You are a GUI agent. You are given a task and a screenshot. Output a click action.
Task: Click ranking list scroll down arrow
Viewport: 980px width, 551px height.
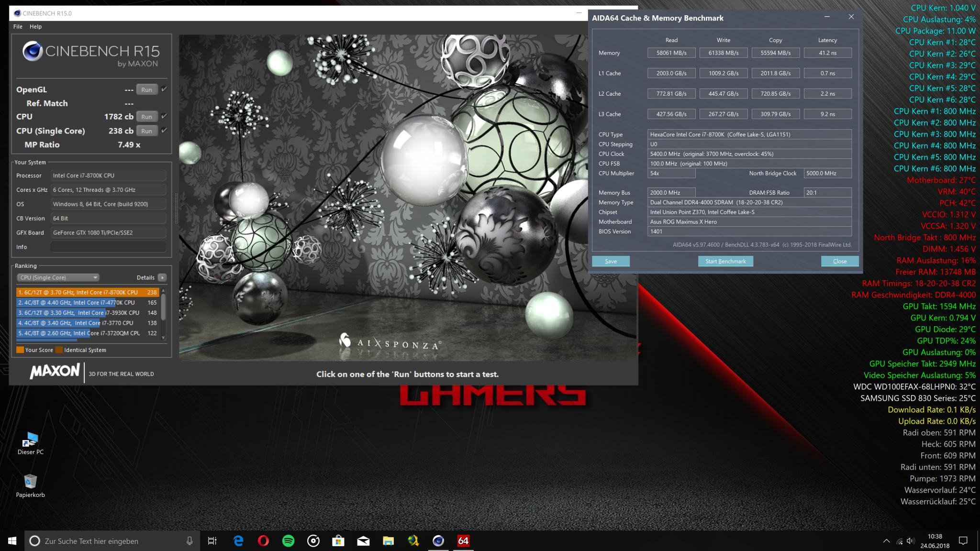point(164,338)
